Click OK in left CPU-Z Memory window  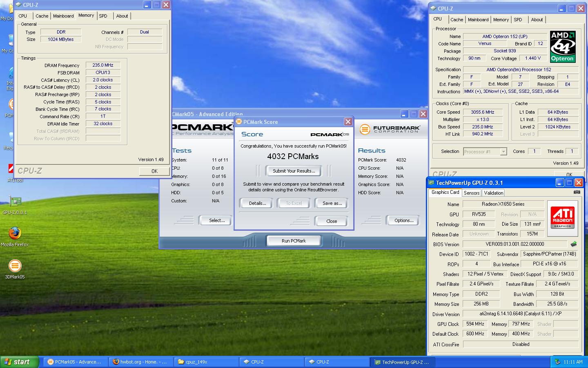click(x=154, y=171)
